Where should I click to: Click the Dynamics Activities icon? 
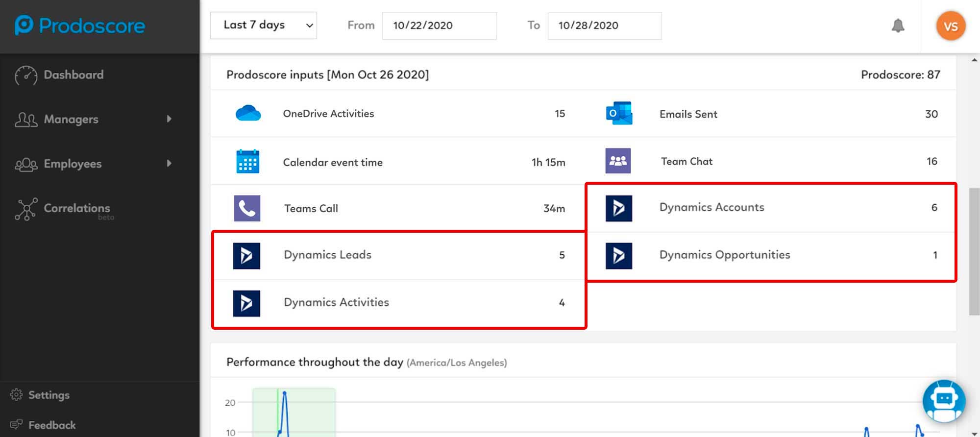(246, 303)
